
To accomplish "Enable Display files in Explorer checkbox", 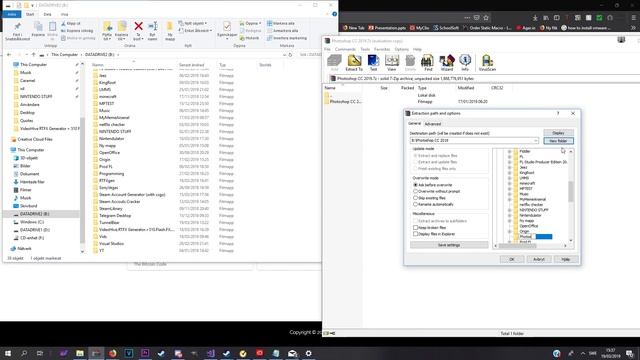I will click(x=416, y=234).
